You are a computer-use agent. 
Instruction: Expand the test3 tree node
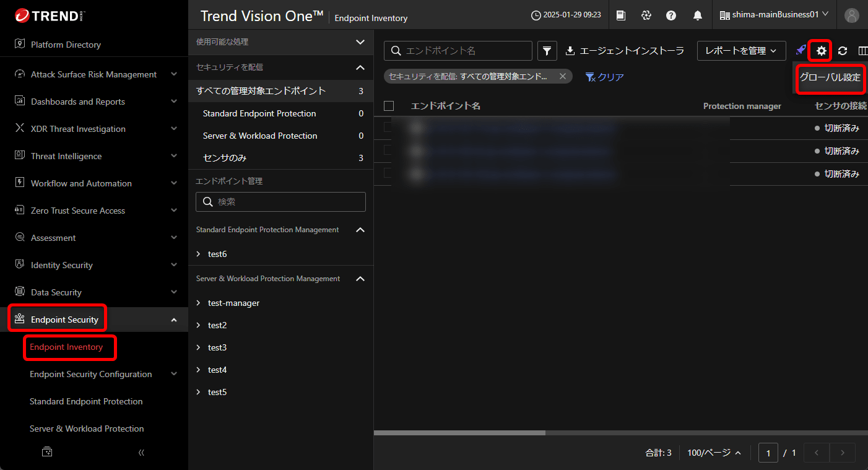(198, 347)
